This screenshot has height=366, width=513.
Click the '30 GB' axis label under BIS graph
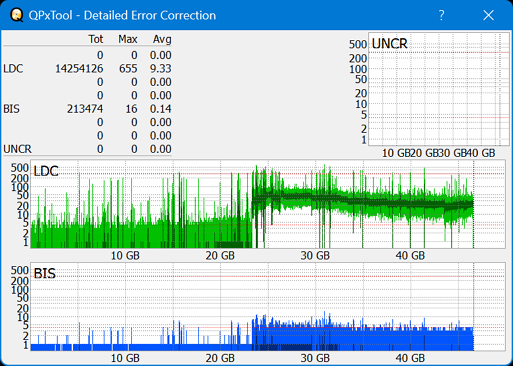(315, 358)
